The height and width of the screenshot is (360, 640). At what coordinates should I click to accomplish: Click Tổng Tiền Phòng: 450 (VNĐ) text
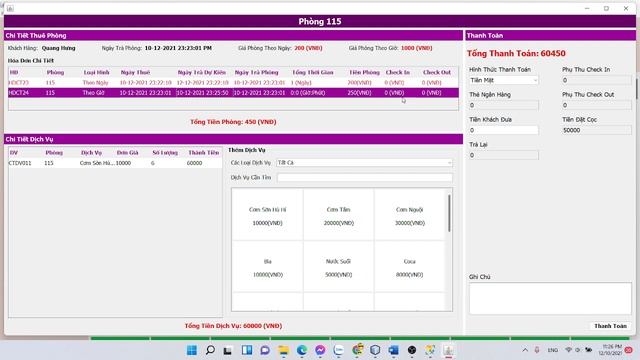pyautogui.click(x=233, y=122)
